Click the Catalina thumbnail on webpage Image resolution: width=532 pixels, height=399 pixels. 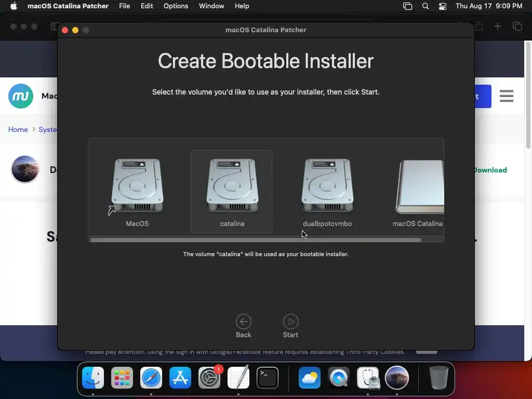coord(25,169)
